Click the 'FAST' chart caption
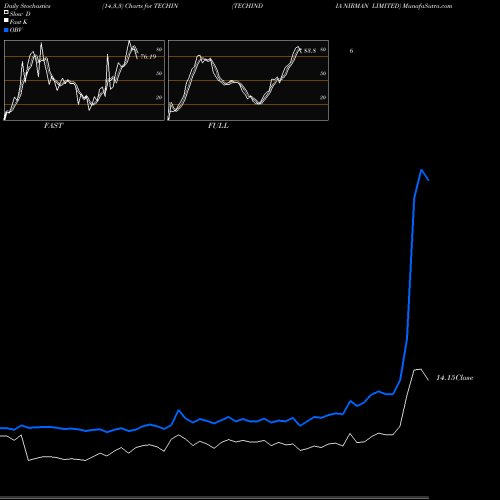The image size is (500, 500). [x=53, y=126]
